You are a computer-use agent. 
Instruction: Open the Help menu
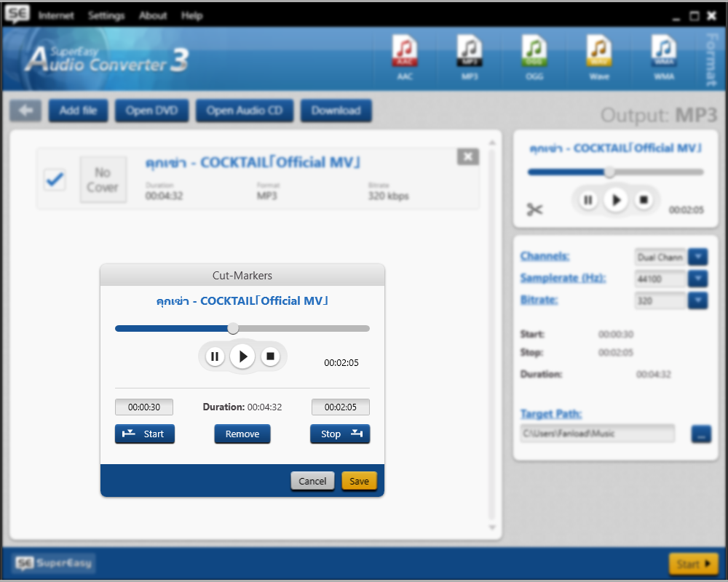point(191,16)
